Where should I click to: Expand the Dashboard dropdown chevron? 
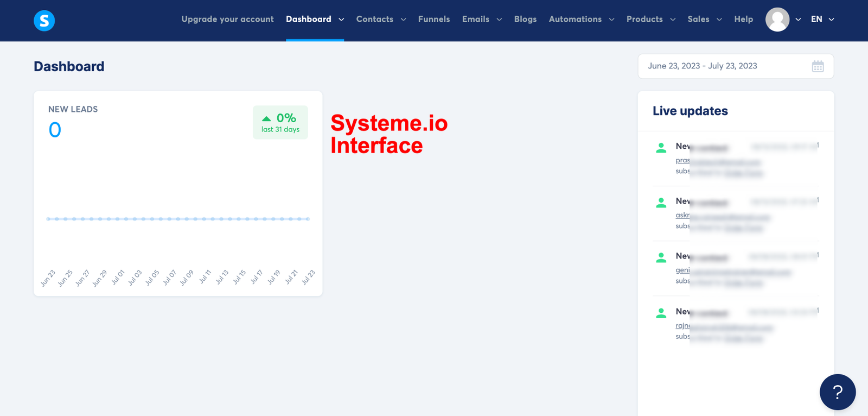pos(341,20)
